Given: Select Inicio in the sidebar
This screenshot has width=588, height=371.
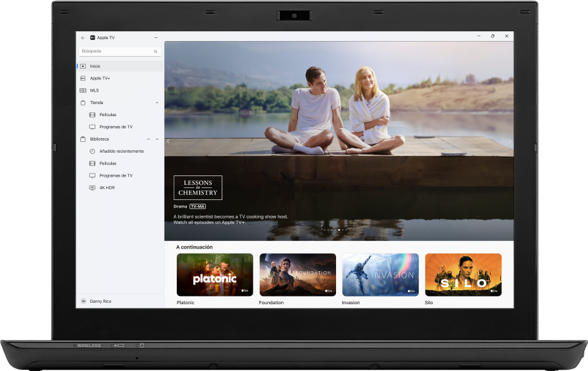Looking at the screenshot, I should pyautogui.click(x=95, y=66).
